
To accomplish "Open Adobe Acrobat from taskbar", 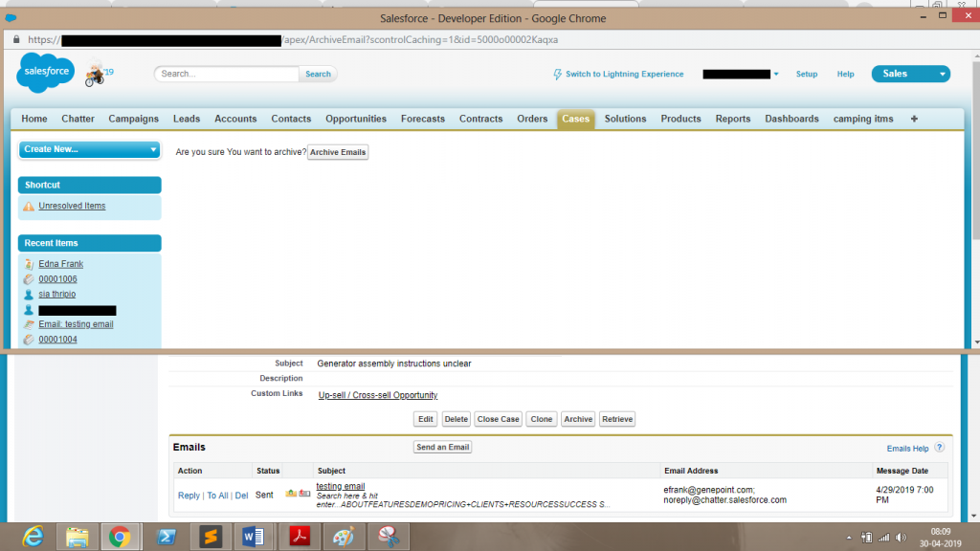I will (300, 537).
